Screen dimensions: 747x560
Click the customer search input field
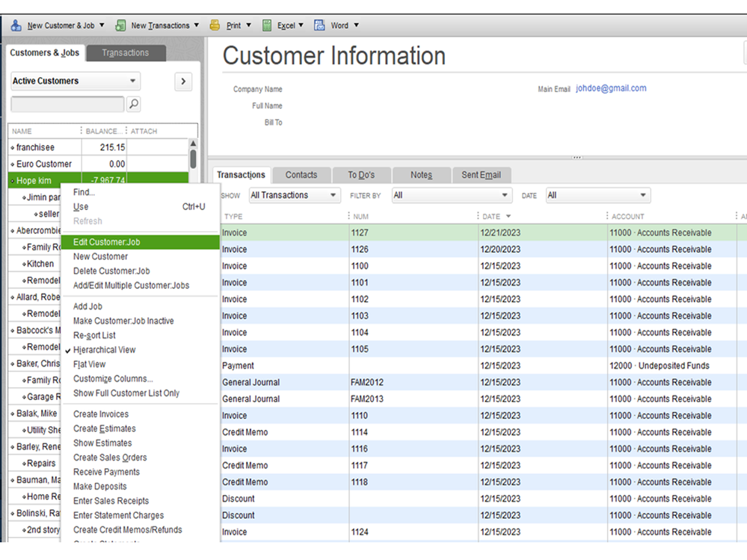click(x=67, y=105)
